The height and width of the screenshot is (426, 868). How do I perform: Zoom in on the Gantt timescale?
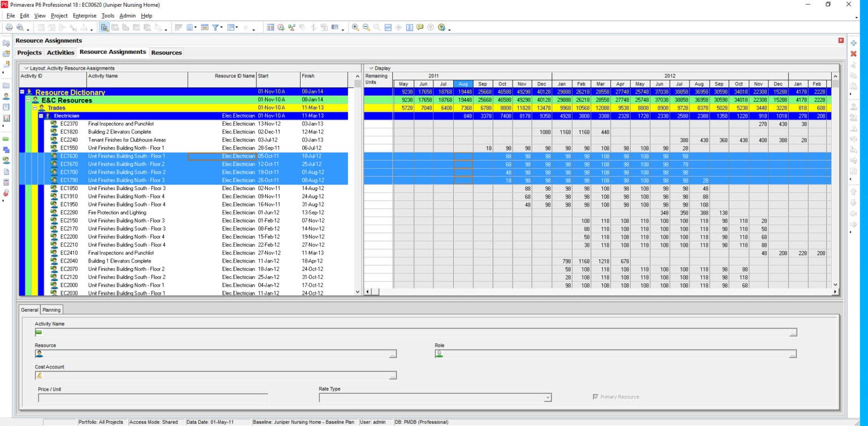coord(354,27)
